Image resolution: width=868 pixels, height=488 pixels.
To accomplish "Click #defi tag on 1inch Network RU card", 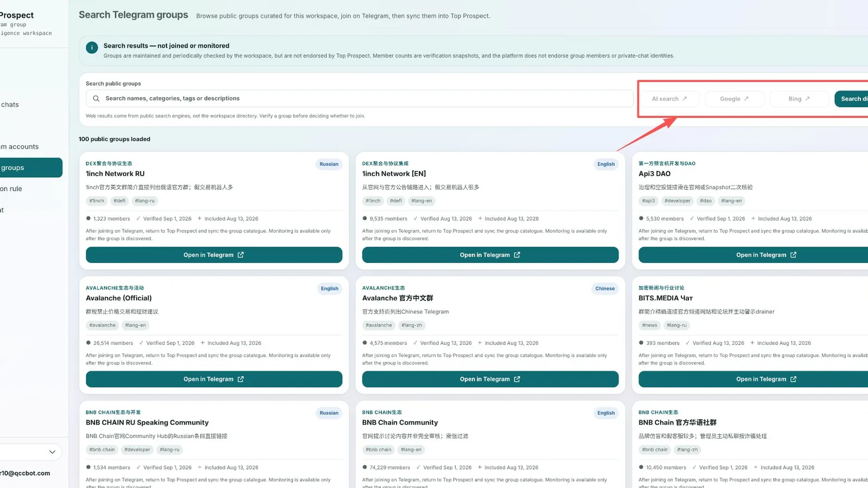I will tap(119, 201).
